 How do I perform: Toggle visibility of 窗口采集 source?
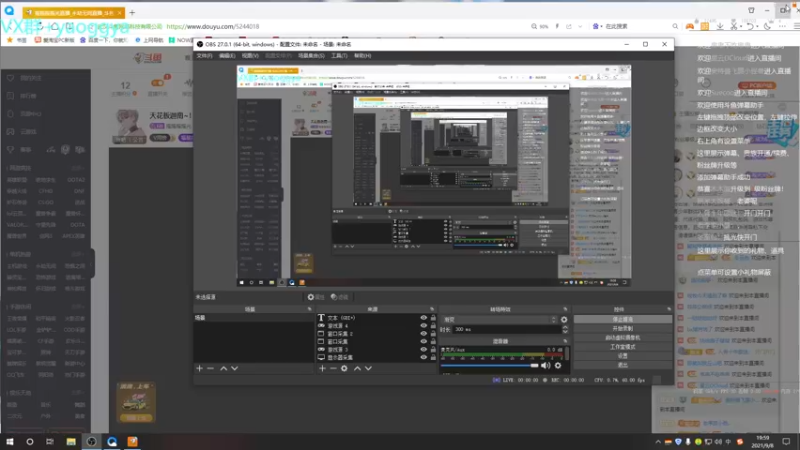(423, 341)
